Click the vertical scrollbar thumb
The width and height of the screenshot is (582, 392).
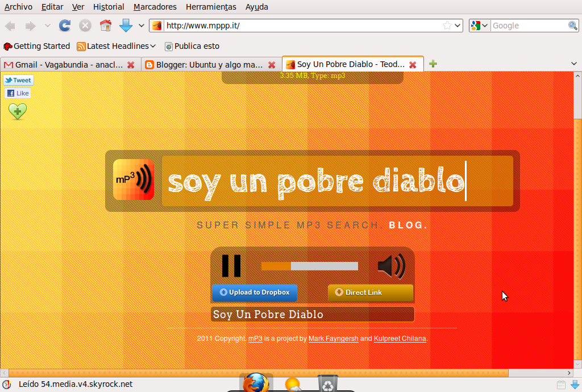pyautogui.click(x=577, y=239)
